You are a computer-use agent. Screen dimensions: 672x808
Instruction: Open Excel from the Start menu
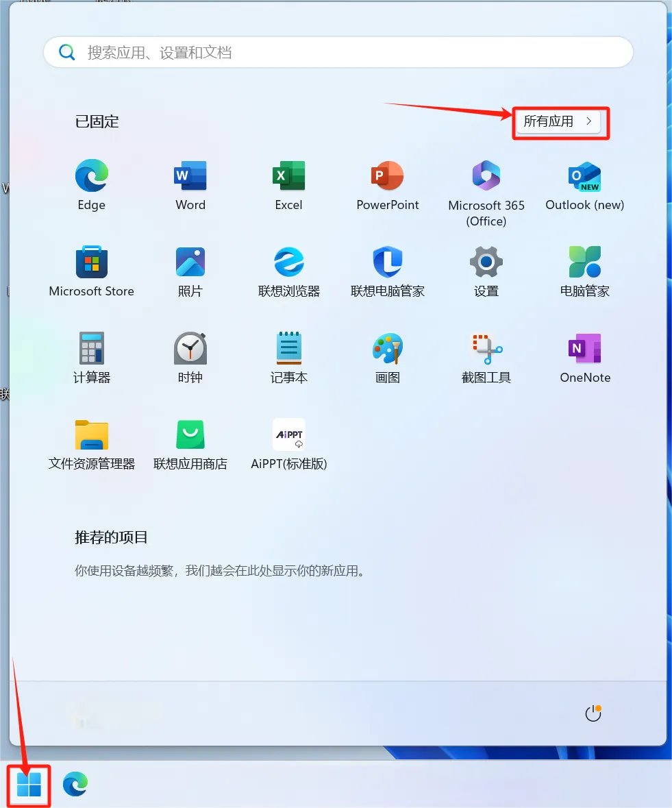[289, 184]
